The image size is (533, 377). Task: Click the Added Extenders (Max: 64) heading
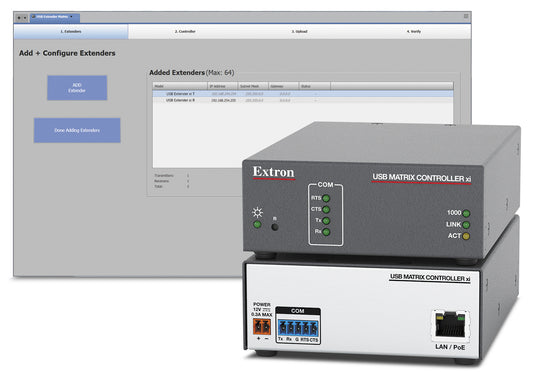click(x=192, y=72)
